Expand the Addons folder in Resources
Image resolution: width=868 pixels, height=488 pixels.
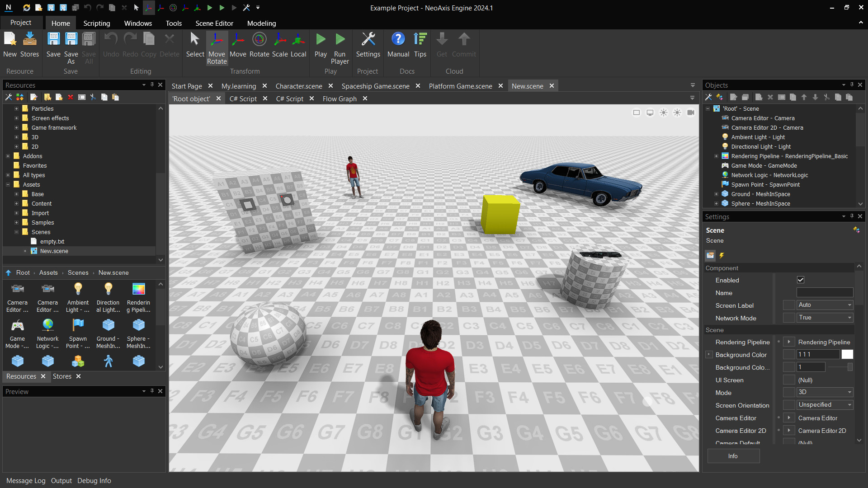tap(8, 156)
